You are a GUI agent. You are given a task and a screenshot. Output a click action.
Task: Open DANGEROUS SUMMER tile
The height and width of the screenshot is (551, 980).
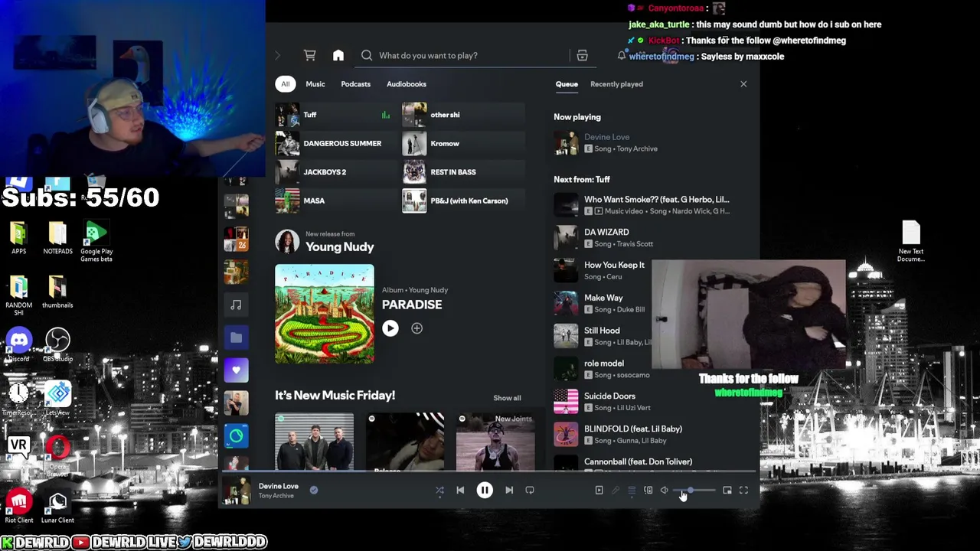tap(335, 143)
